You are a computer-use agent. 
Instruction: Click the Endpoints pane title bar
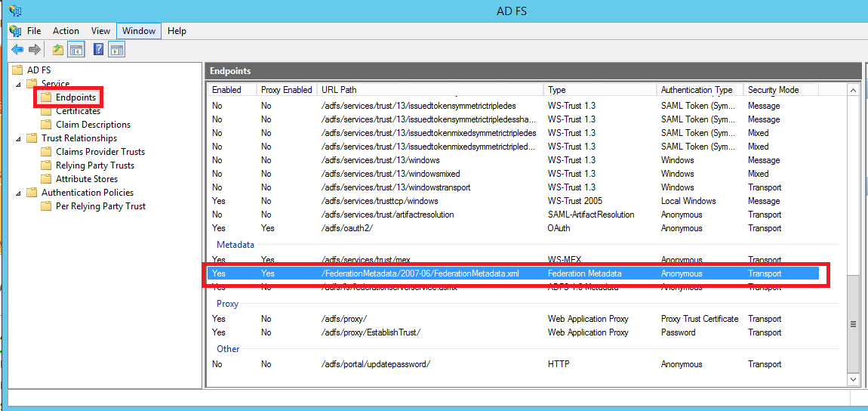click(533, 71)
